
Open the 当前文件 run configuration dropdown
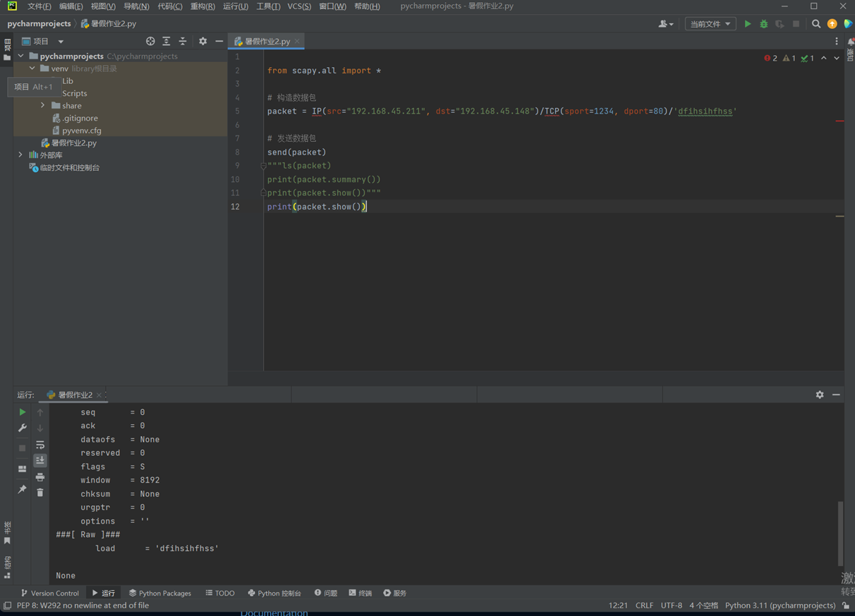point(710,24)
